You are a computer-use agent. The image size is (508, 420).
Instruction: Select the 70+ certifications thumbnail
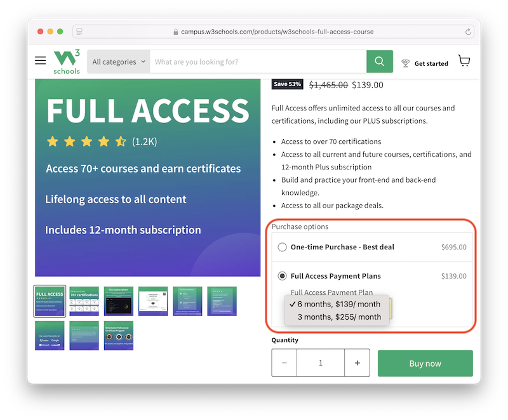pyautogui.click(x=84, y=301)
